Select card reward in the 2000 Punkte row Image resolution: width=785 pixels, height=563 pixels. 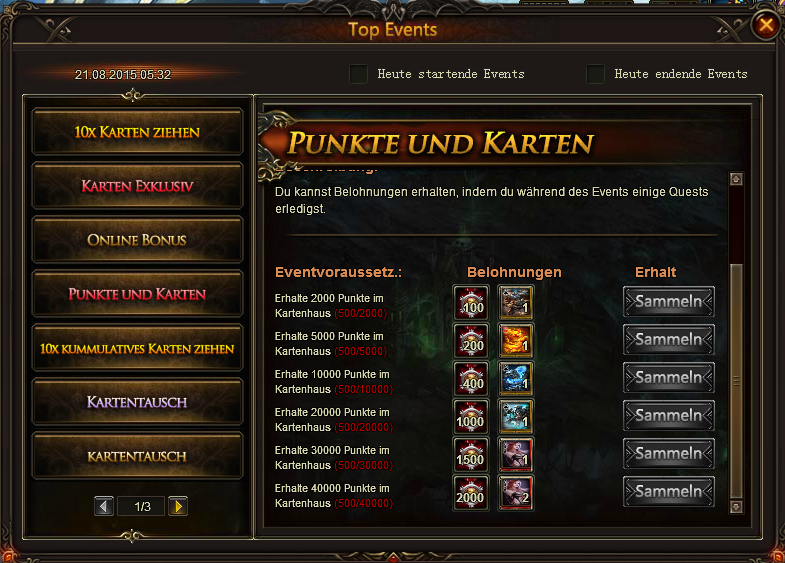[x=516, y=303]
